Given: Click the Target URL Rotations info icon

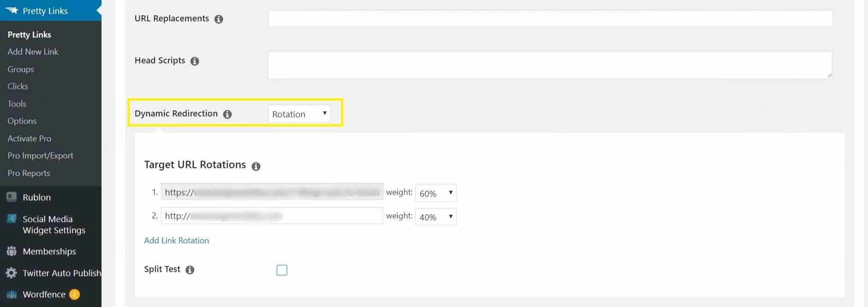Looking at the screenshot, I should [x=256, y=166].
